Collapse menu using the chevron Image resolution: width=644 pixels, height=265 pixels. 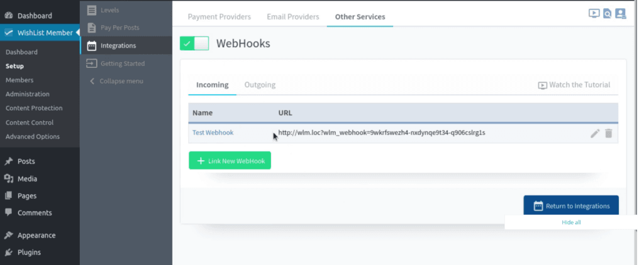point(92,81)
